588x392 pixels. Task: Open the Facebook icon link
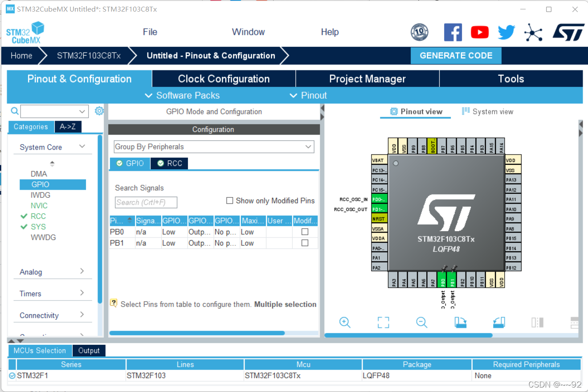click(x=453, y=33)
